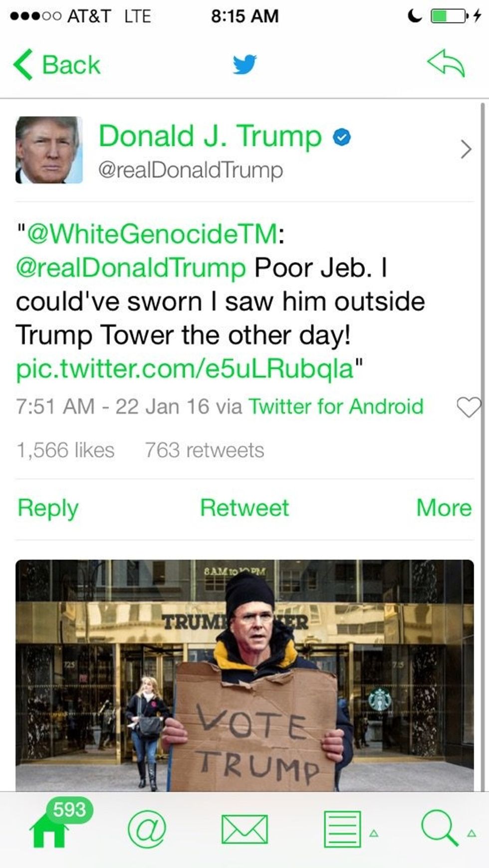The image size is (489, 868).
Task: Tap the green reply arrow icon
Action: [x=446, y=63]
